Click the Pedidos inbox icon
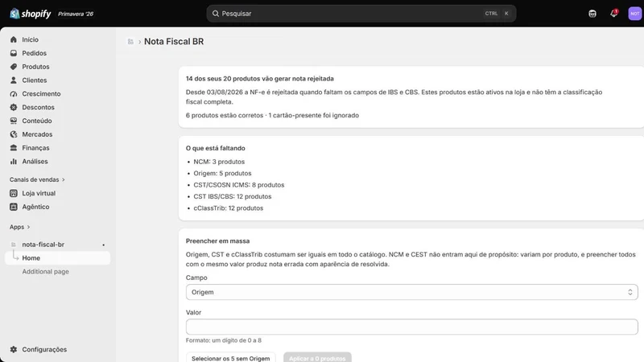 tap(14, 53)
